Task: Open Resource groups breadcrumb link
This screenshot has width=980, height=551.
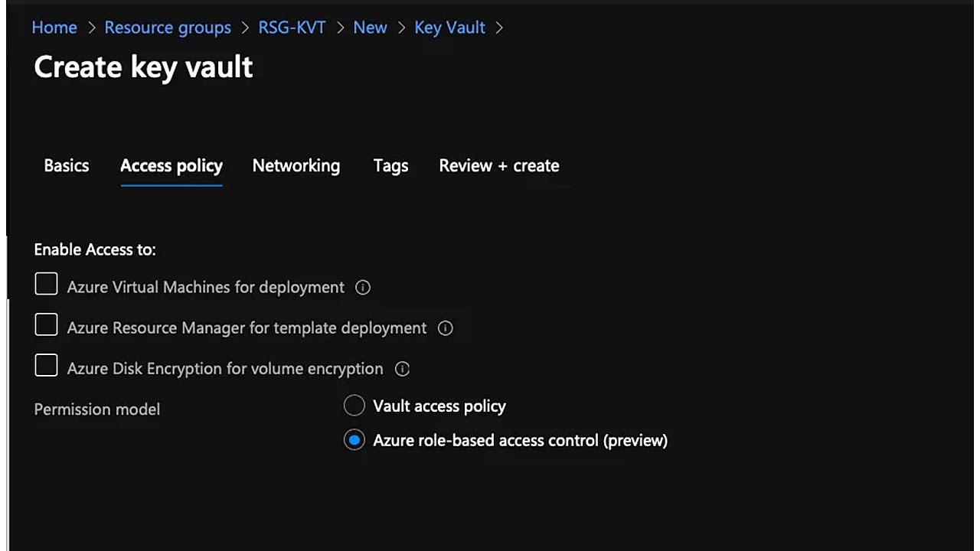Action: 168,28
